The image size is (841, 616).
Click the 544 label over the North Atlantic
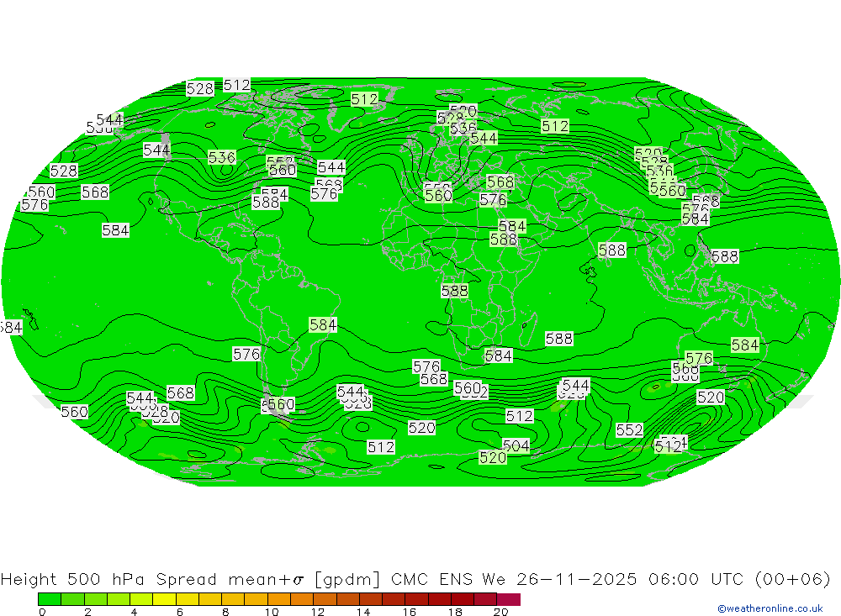(331, 167)
